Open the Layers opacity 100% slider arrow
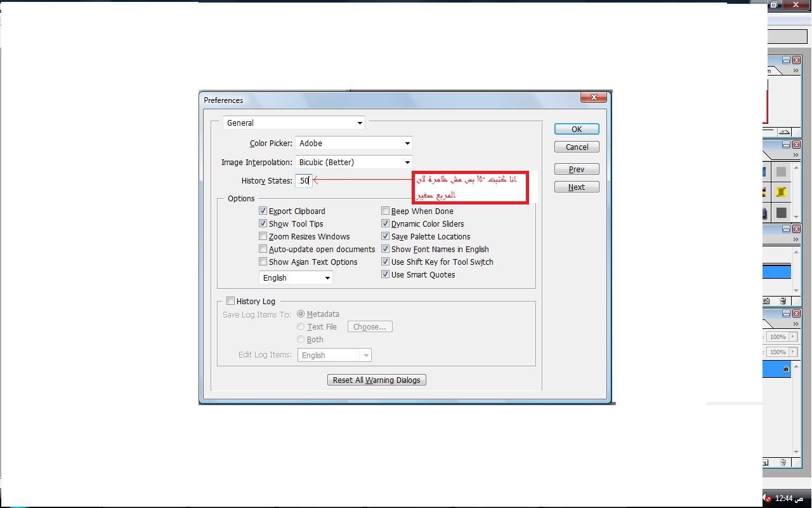This screenshot has width=812, height=508. click(x=793, y=337)
